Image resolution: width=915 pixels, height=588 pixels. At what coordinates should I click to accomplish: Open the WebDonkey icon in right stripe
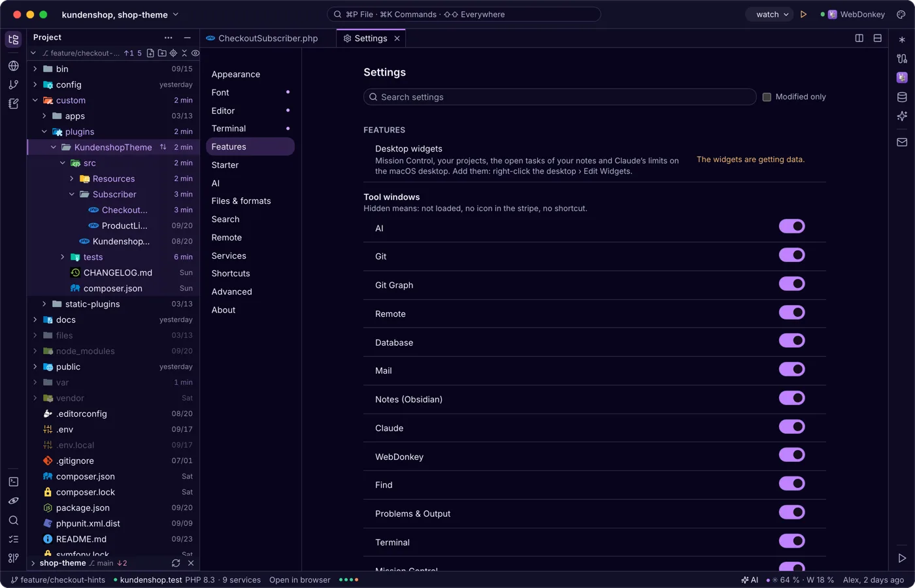(902, 78)
